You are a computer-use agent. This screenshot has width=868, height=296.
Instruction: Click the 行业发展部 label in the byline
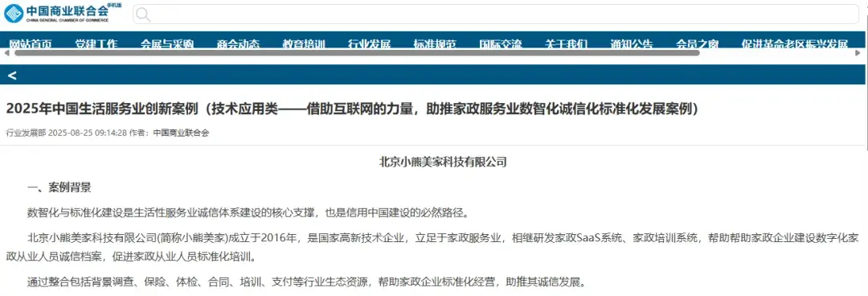(x=26, y=133)
